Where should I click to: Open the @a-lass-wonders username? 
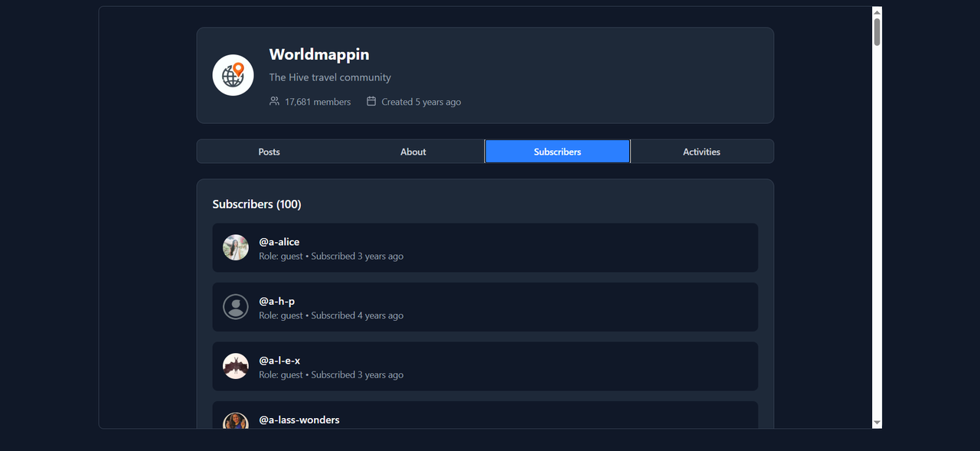[299, 420]
